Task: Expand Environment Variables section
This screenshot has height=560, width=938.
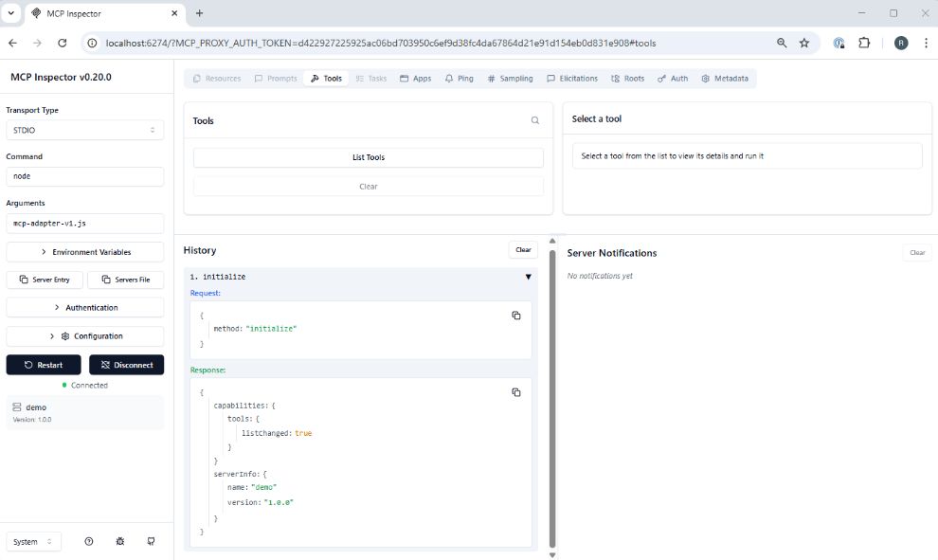Action: [84, 252]
